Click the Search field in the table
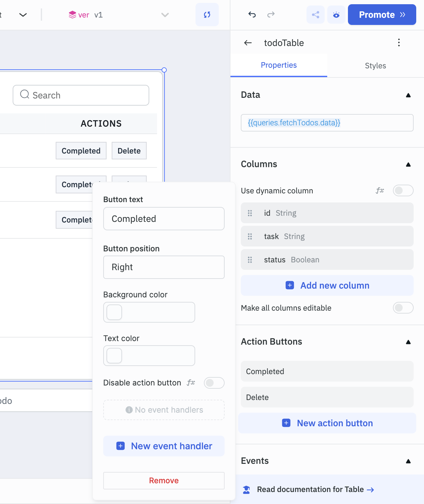Viewport: 424px width, 504px height. (81, 95)
